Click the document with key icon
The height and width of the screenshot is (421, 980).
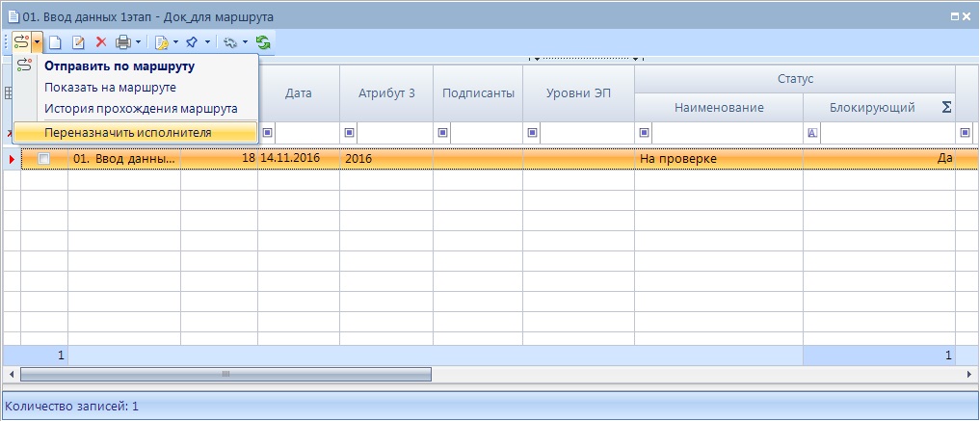(x=162, y=42)
